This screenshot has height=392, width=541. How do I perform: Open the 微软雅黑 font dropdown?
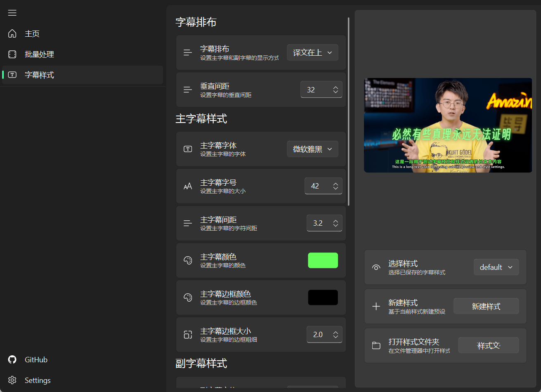click(x=312, y=149)
